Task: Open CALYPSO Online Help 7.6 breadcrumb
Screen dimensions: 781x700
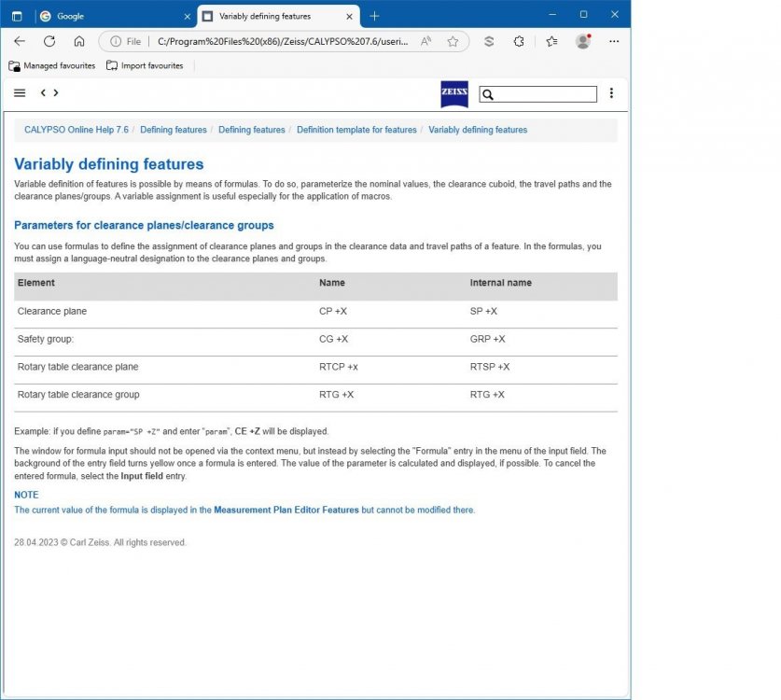Action: pyautogui.click(x=77, y=130)
